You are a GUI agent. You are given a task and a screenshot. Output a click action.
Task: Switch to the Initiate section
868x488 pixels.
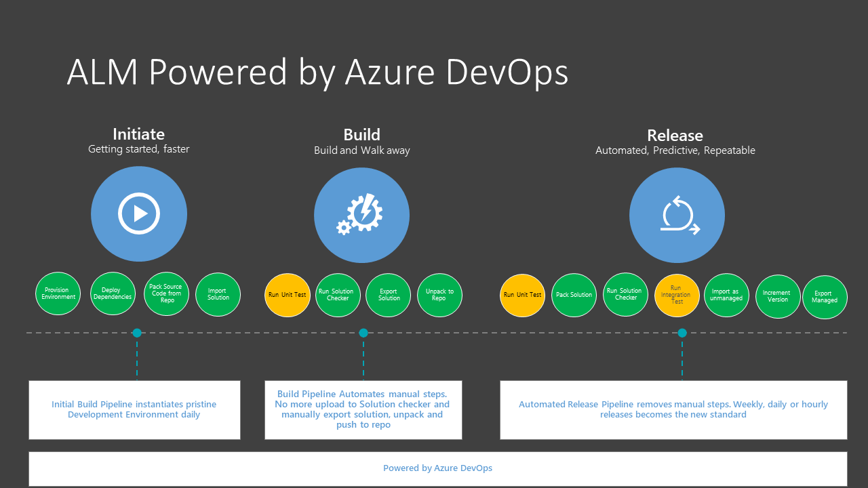(x=139, y=134)
